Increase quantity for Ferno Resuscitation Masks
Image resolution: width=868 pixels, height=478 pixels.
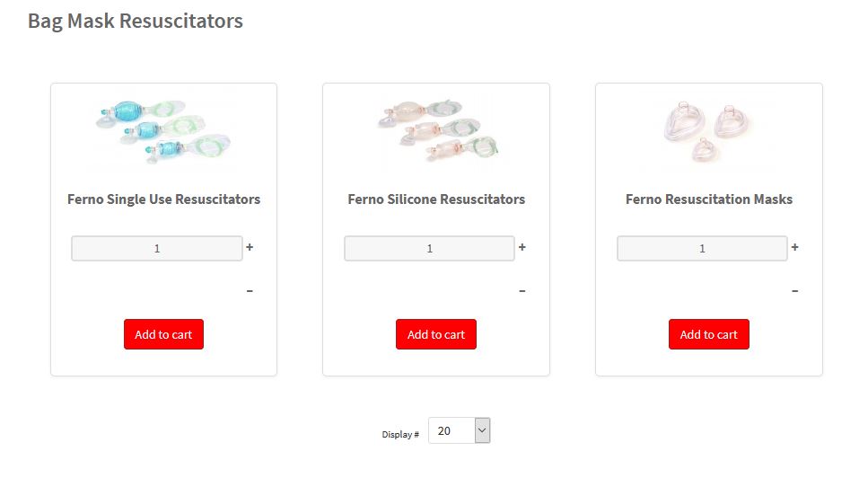coord(795,247)
